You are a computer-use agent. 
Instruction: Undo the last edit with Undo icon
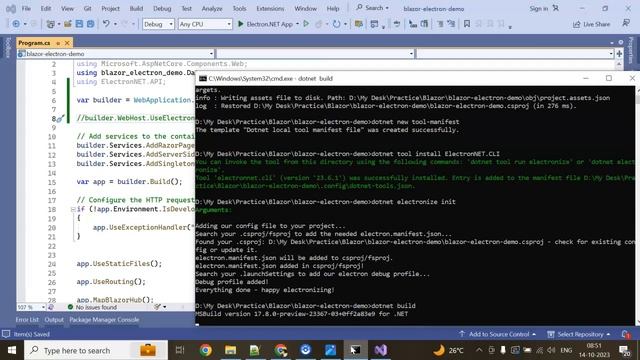pos(106,24)
